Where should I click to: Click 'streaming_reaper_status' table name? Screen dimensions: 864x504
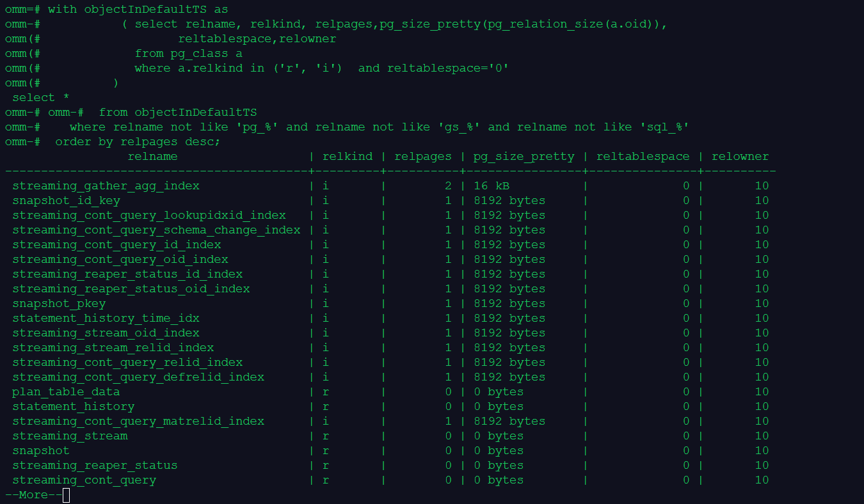click(95, 465)
